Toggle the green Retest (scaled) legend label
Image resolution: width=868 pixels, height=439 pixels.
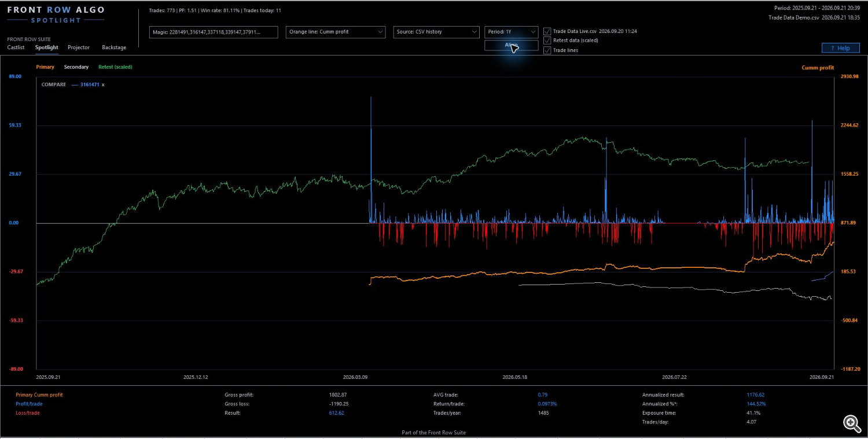(x=115, y=67)
